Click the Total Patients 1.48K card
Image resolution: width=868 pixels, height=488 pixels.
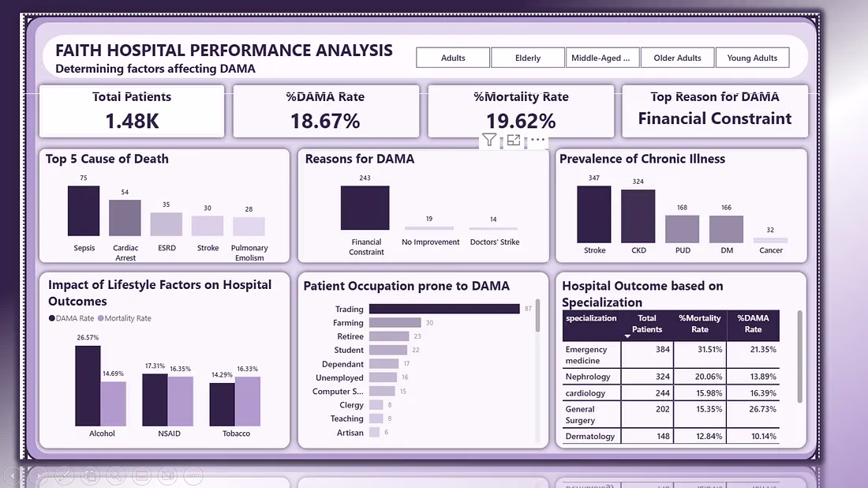pos(132,111)
